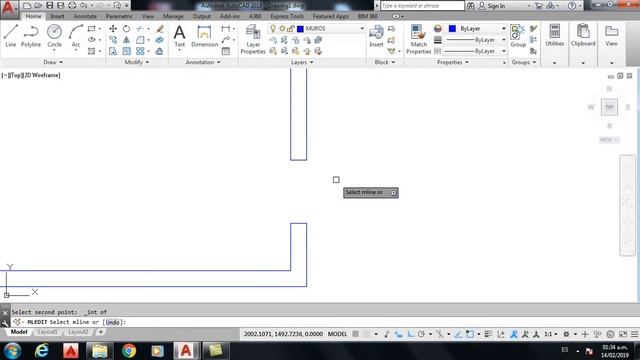Click the keyword search field
Viewport: 640px width, 360px height.
click(x=422, y=6)
